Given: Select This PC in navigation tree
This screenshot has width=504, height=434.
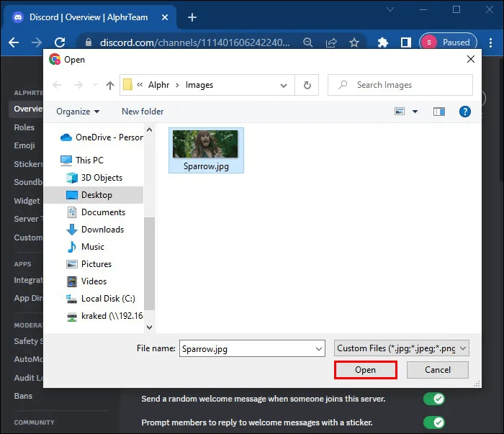Looking at the screenshot, I should click(x=82, y=161).
